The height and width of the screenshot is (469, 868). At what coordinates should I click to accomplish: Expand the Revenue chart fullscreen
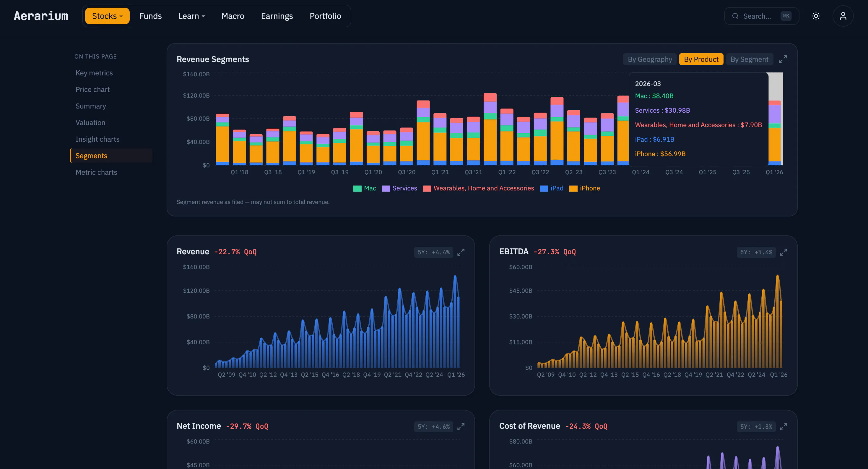[x=461, y=252]
